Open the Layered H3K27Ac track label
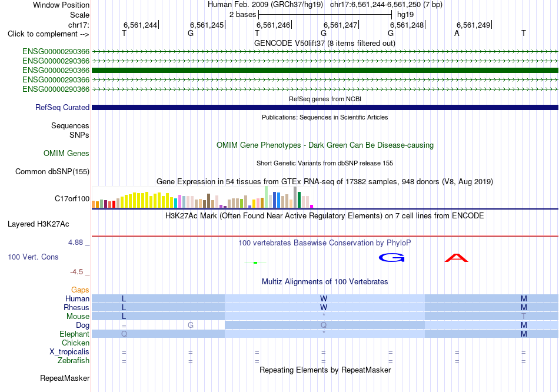Viewport: 559px width, 392px height. tap(38, 224)
